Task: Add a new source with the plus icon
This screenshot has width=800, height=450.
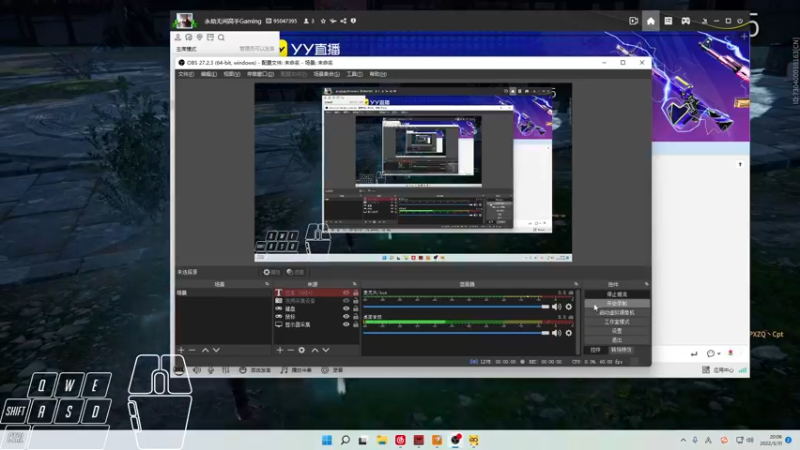Action: pyautogui.click(x=280, y=350)
